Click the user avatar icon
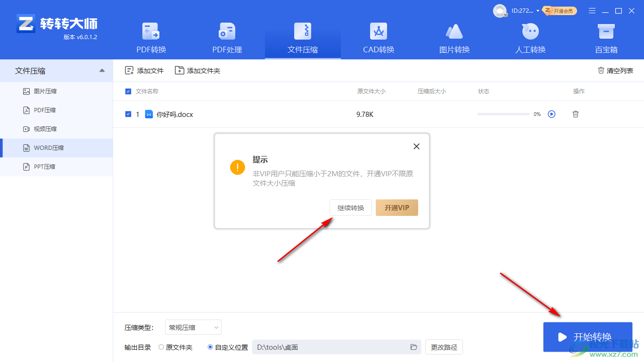Viewport: 644px width, 362px height. tap(500, 11)
